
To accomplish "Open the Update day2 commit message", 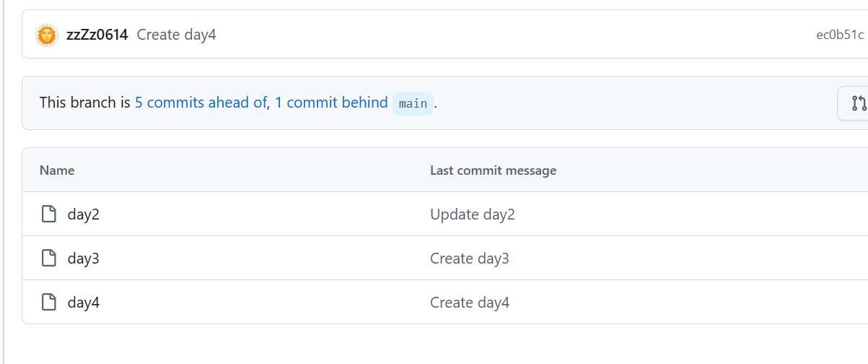I will click(x=472, y=214).
